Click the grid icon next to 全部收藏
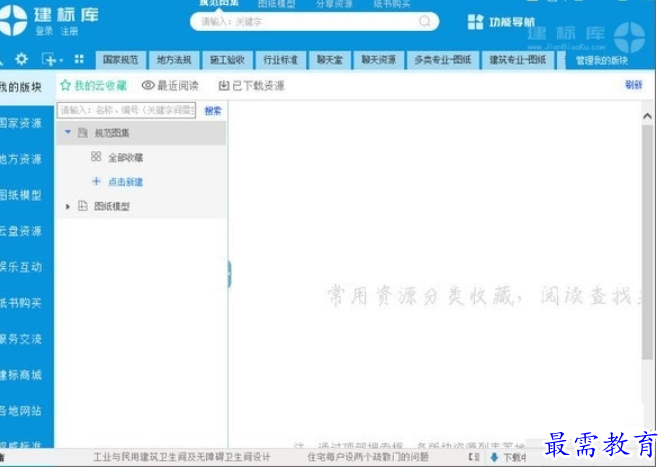The image size is (666, 476). [x=96, y=157]
